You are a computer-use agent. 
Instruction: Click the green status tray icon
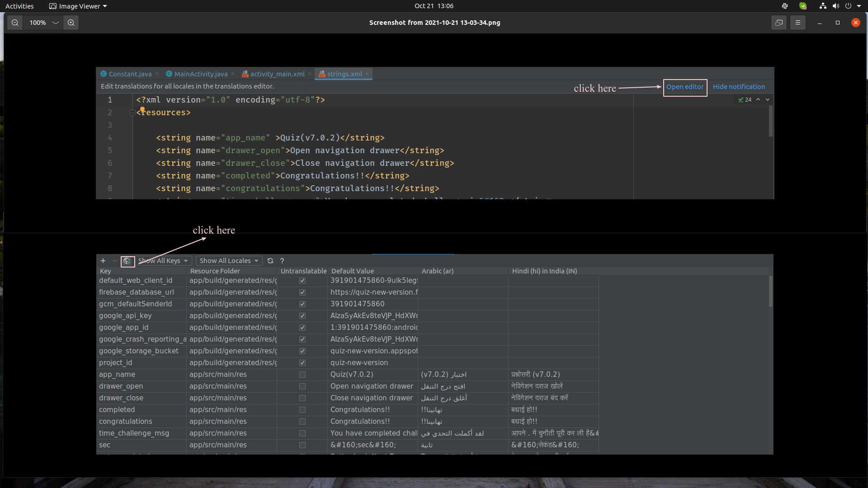pos(803,6)
